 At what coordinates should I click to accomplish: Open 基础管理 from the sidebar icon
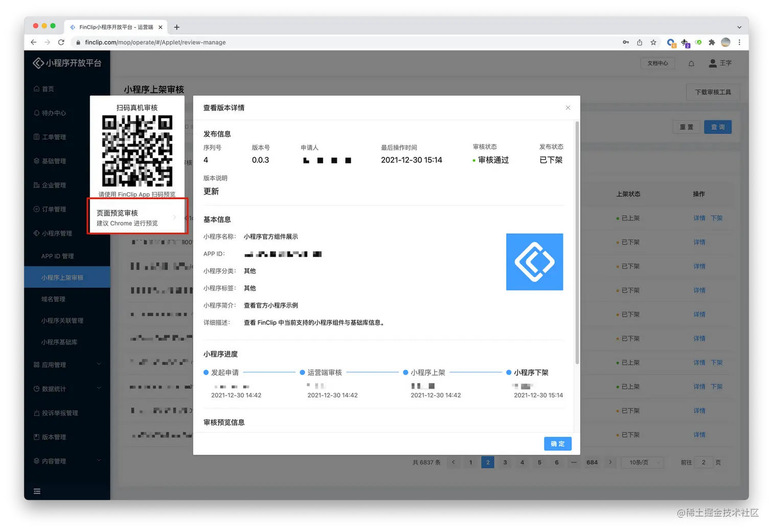[x=37, y=160]
